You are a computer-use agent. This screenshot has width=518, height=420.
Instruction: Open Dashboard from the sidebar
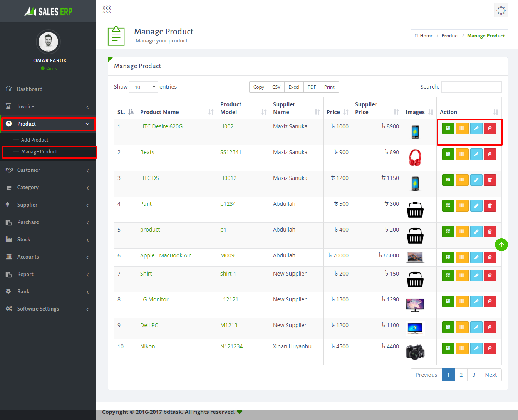(48, 89)
